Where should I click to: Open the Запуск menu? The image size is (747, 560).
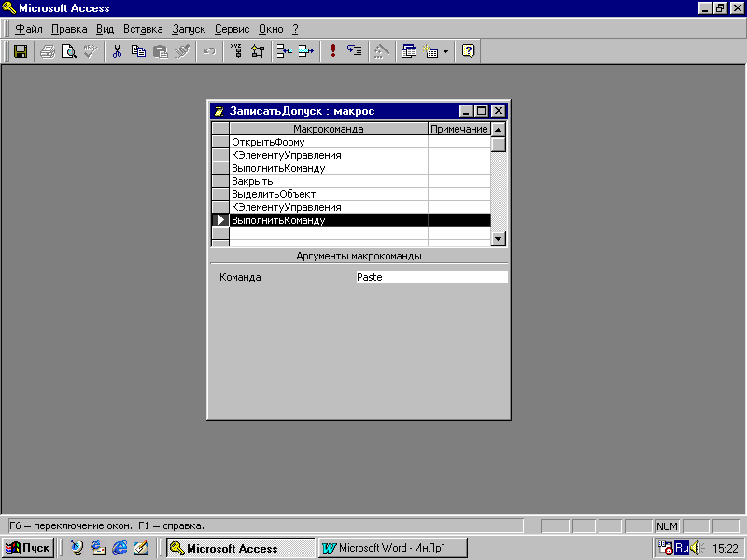coord(189,29)
